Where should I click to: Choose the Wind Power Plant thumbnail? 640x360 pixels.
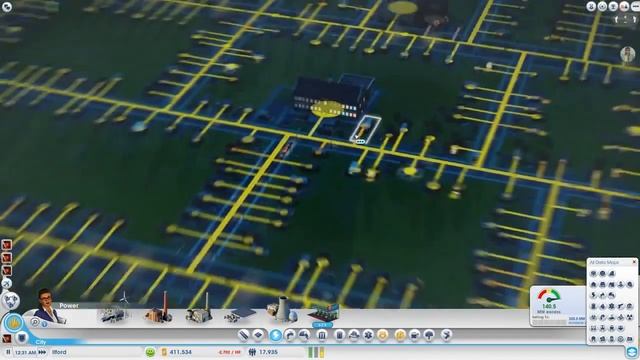click(x=114, y=309)
